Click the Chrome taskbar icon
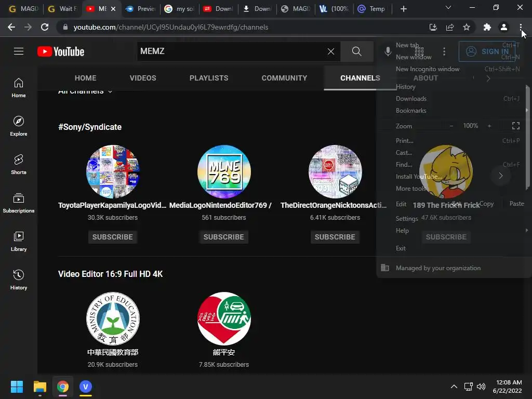The image size is (532, 399). 63,387
